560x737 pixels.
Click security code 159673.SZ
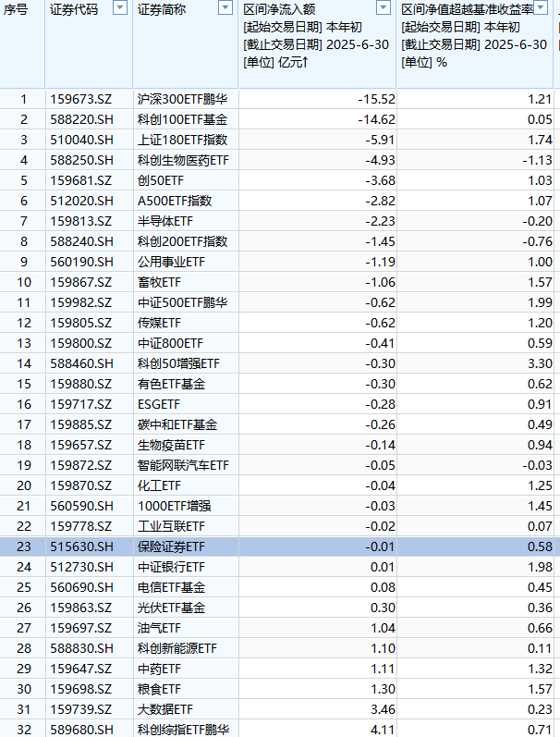pyautogui.click(x=81, y=99)
